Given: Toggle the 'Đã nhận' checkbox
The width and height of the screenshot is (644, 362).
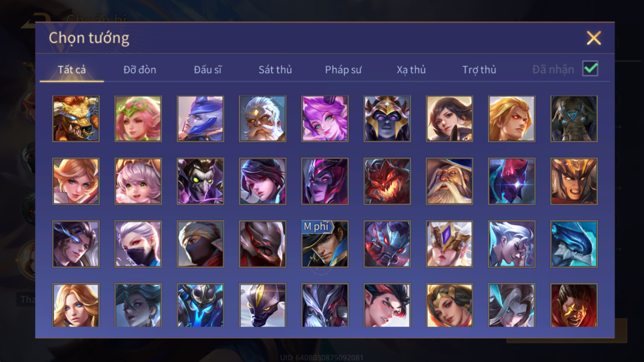Looking at the screenshot, I should click(590, 68).
